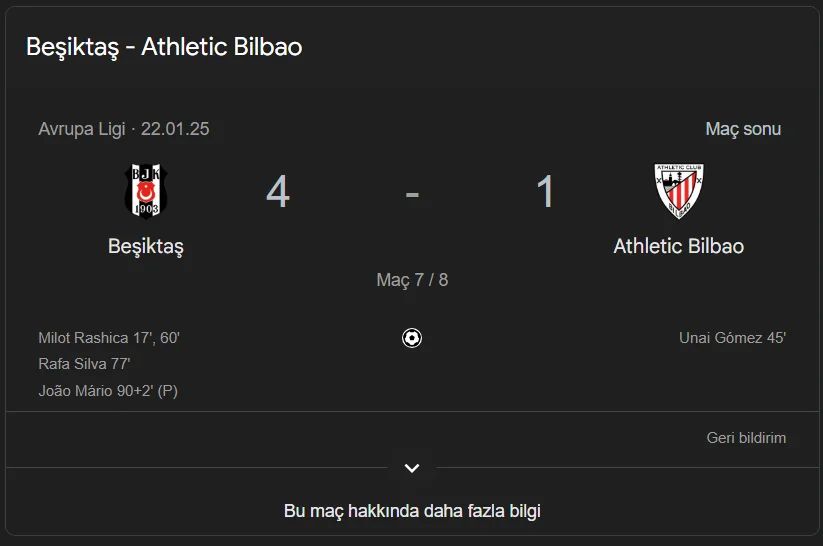The width and height of the screenshot is (823, 546).
Task: Click the 22.01.25 match date
Action: click(x=175, y=129)
